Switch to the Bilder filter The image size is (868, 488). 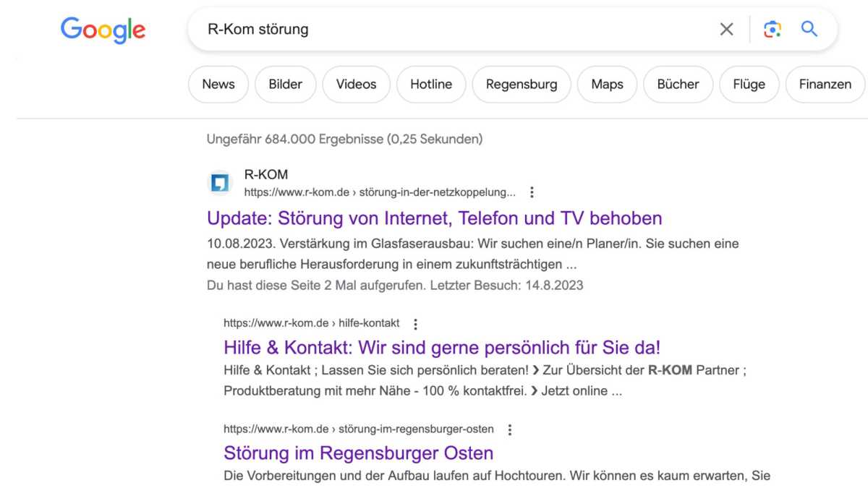click(285, 85)
